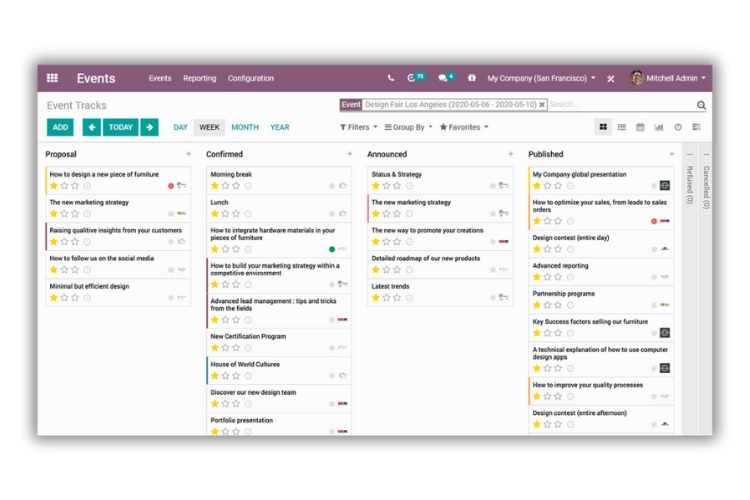Set third star on Advanced reporting card
The width and height of the screenshot is (750, 500).
558,277
